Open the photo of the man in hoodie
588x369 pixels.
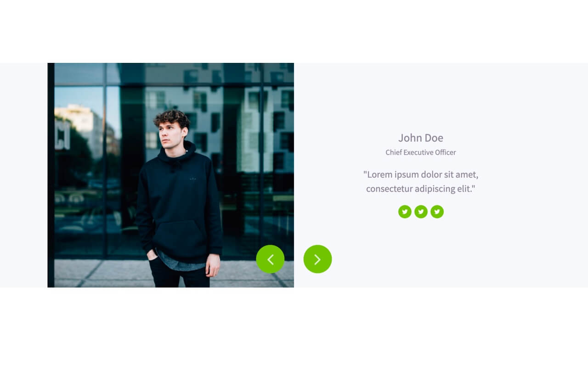[x=170, y=175]
